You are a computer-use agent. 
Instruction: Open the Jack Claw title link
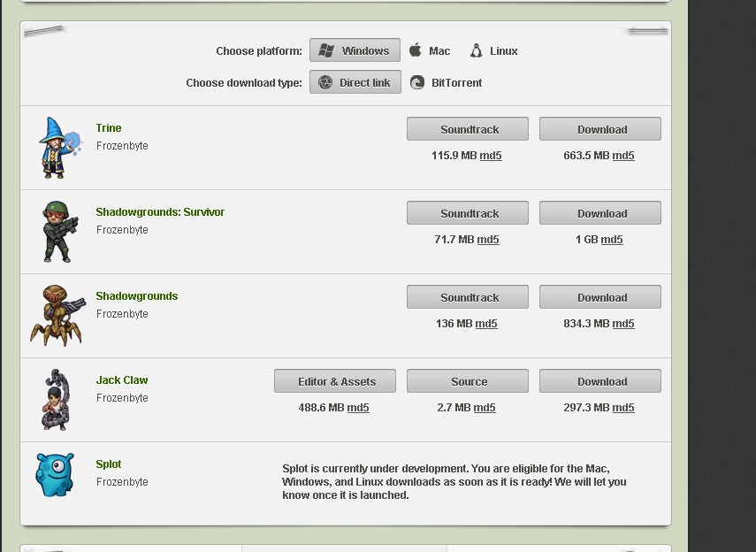coord(122,379)
